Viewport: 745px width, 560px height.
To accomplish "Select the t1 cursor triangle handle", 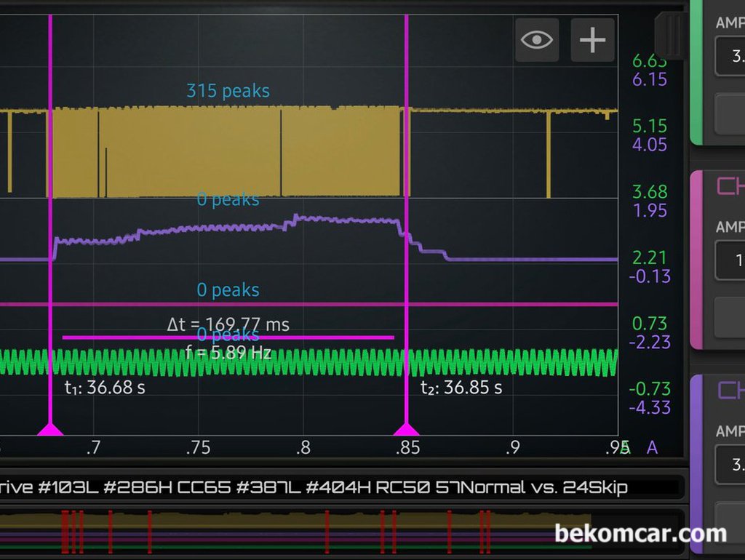I will pyautogui.click(x=50, y=429).
